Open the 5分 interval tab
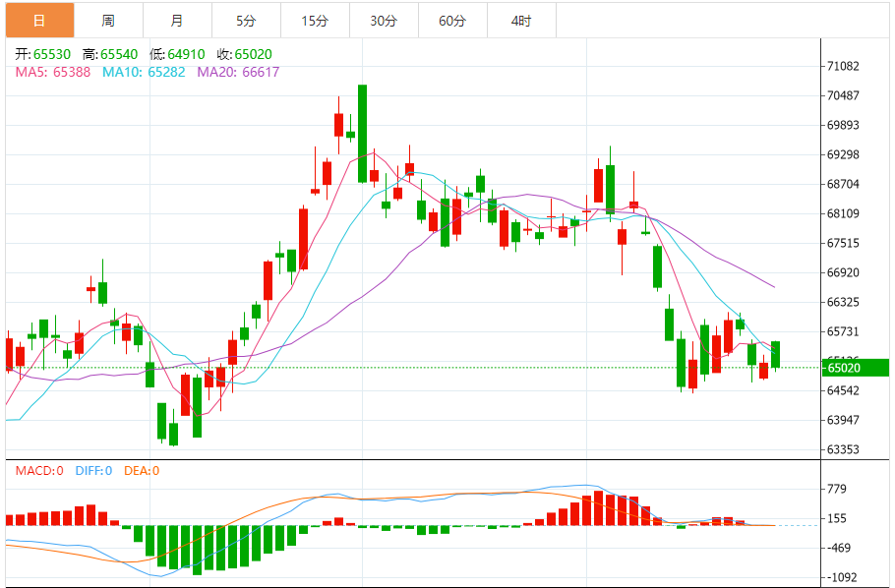 (246, 21)
